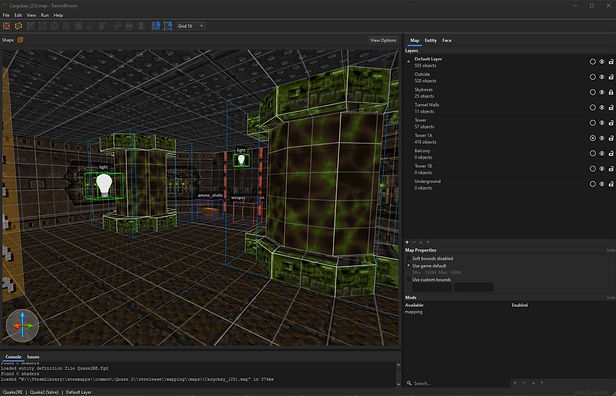Select the Outside layer row
This screenshot has height=396, width=616.
510,77
